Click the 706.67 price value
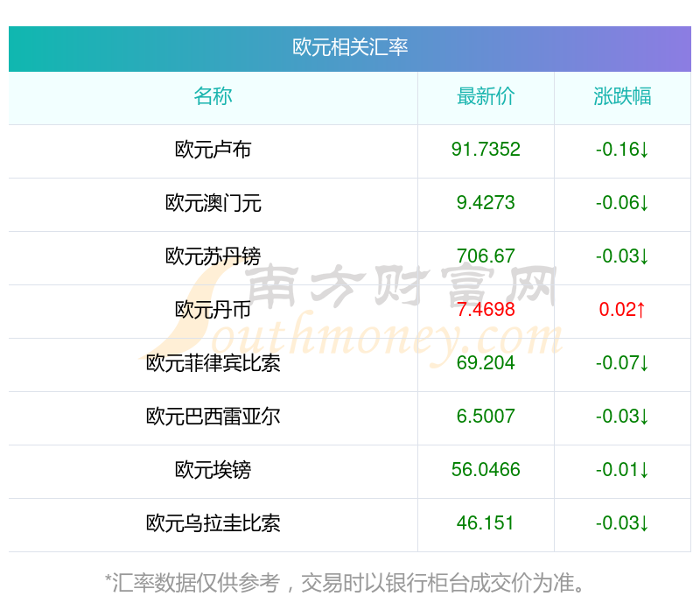700x610 pixels. coord(486,256)
